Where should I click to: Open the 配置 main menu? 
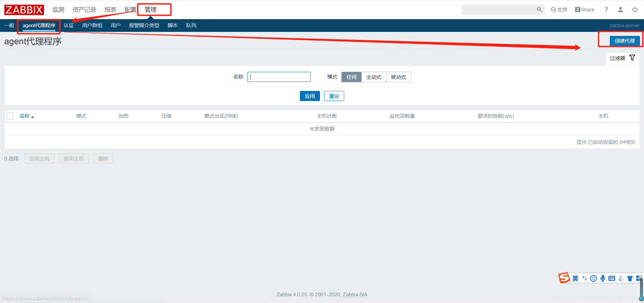[x=130, y=10]
